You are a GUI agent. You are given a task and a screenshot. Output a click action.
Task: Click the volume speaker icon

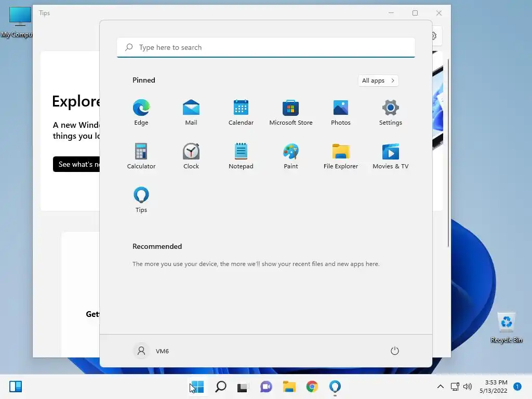tap(468, 387)
